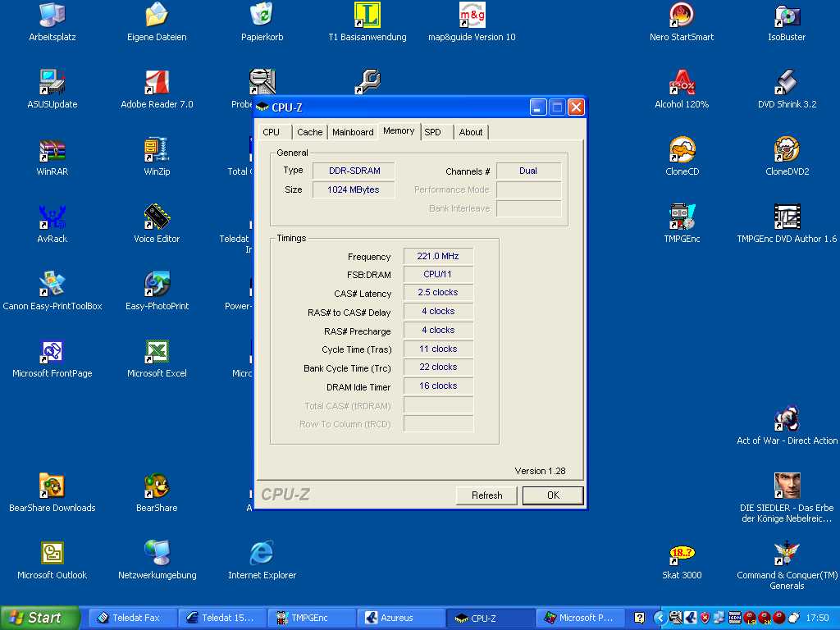Open the SPD tab

pyautogui.click(x=437, y=132)
